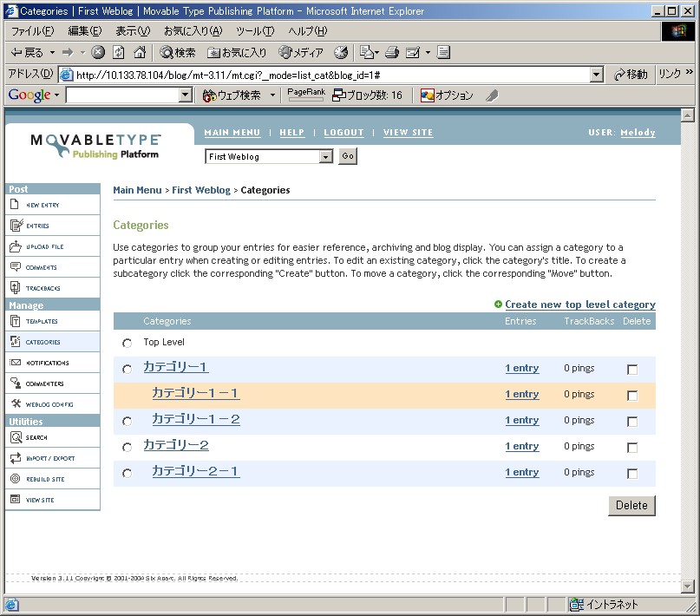This screenshot has width=700, height=616.
Task: Open Upload File in the sidebar
Action: 53,246
